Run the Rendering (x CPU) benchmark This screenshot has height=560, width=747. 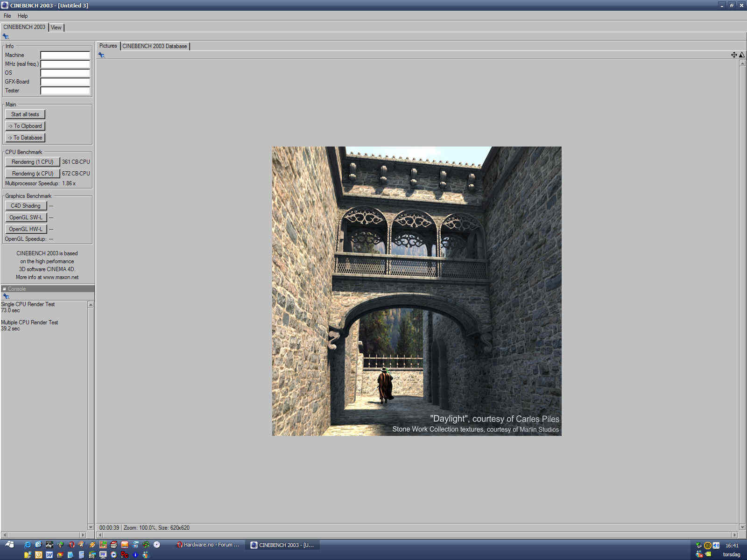pyautogui.click(x=33, y=174)
